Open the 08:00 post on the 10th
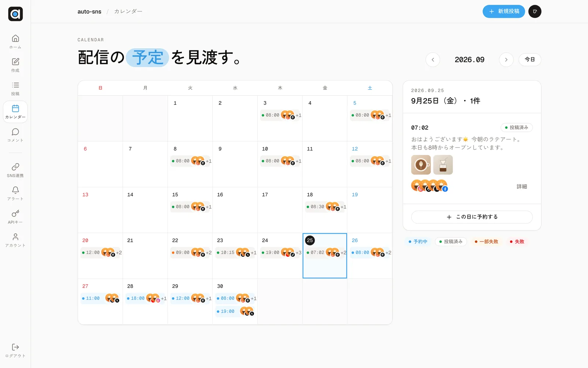This screenshot has width=588, height=368. pos(280,161)
